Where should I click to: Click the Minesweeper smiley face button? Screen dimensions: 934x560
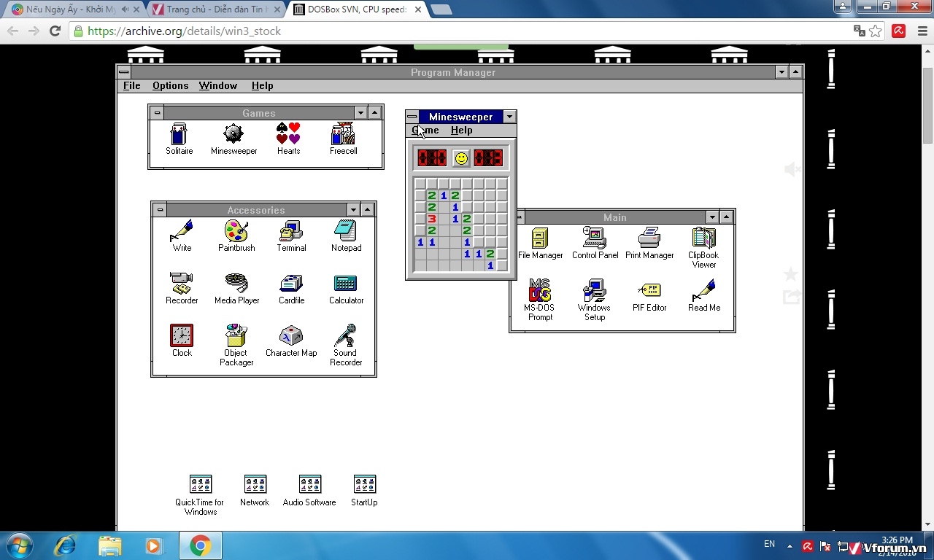point(460,158)
